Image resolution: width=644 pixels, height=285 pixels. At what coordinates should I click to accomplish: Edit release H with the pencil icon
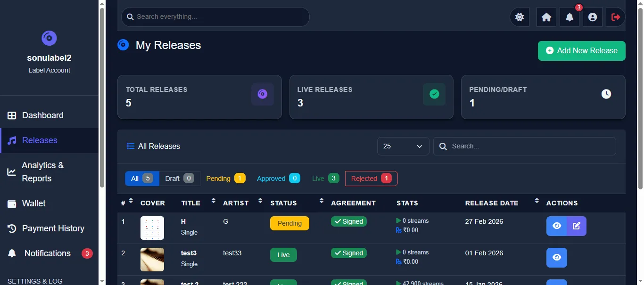coord(577,226)
